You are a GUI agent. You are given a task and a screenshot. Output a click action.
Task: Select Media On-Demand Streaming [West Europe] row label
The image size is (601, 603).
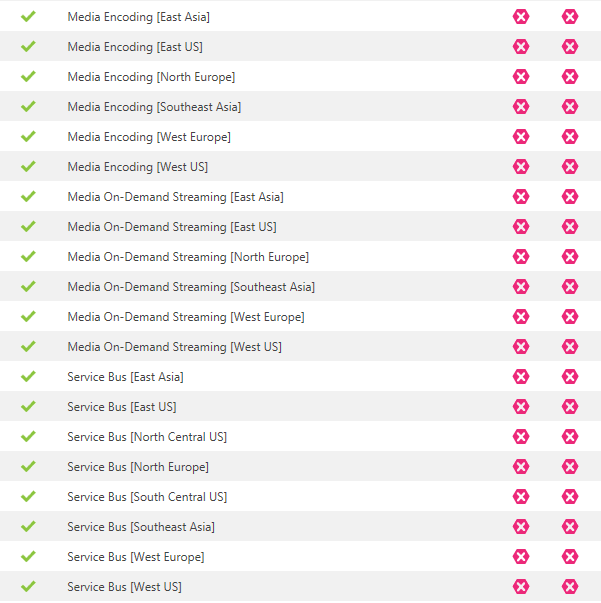point(186,317)
